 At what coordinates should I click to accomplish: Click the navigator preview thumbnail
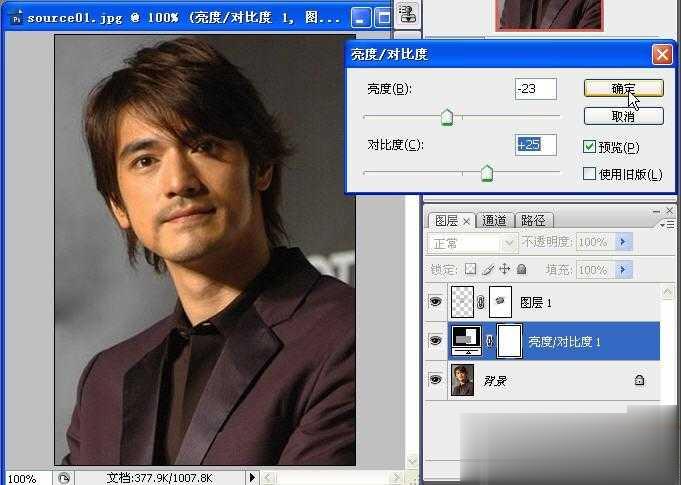pos(549,14)
